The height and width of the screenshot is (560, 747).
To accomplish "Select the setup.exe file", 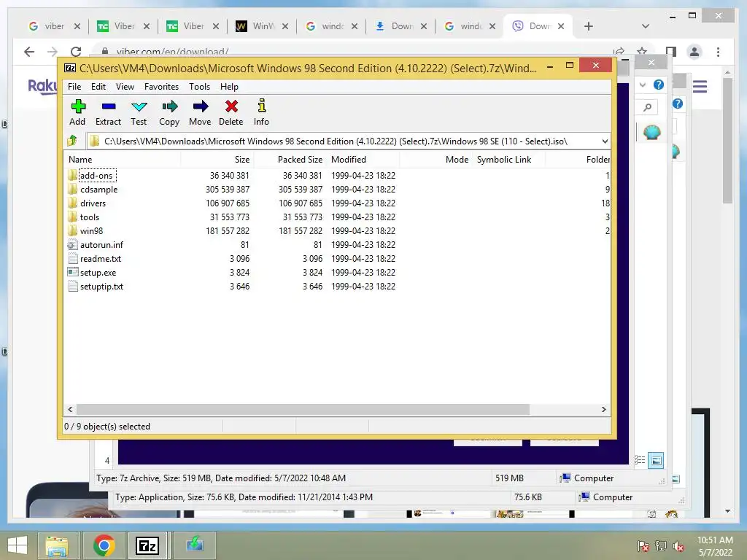I will pos(98,273).
